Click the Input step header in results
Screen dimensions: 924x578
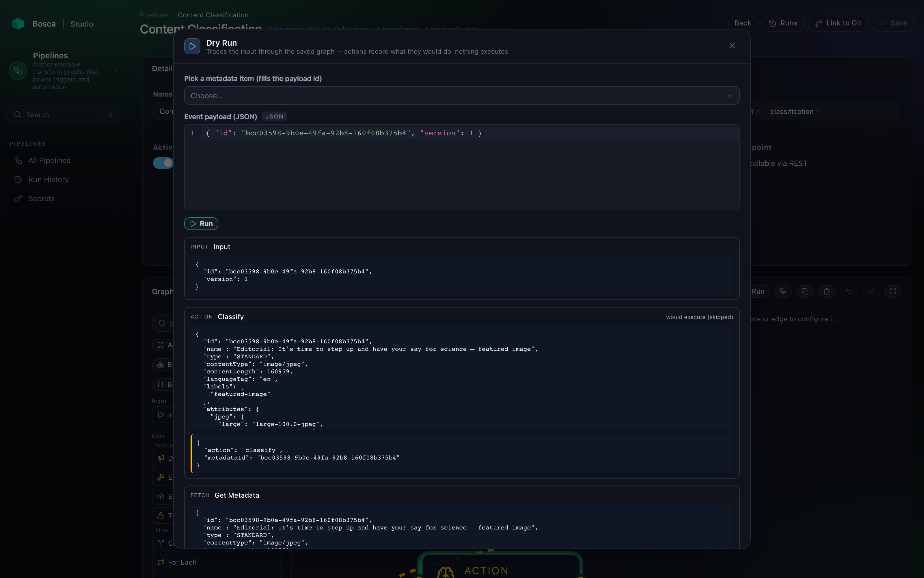pos(210,247)
